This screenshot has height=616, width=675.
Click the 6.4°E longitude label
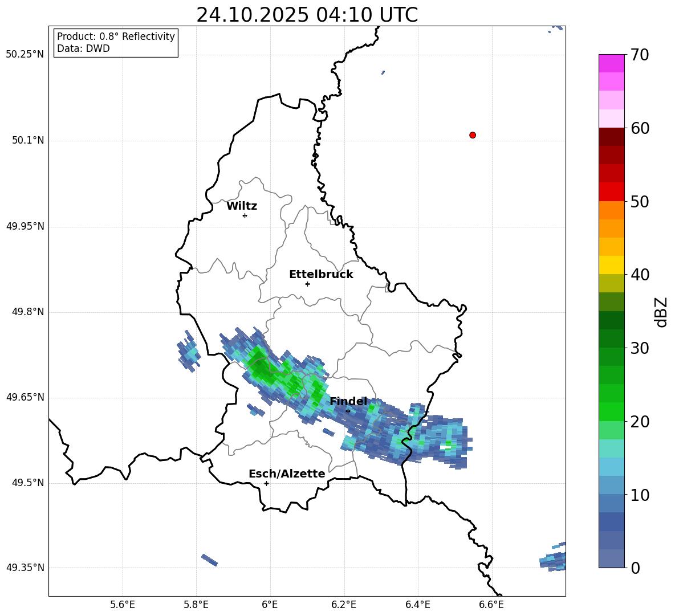[x=417, y=605]
